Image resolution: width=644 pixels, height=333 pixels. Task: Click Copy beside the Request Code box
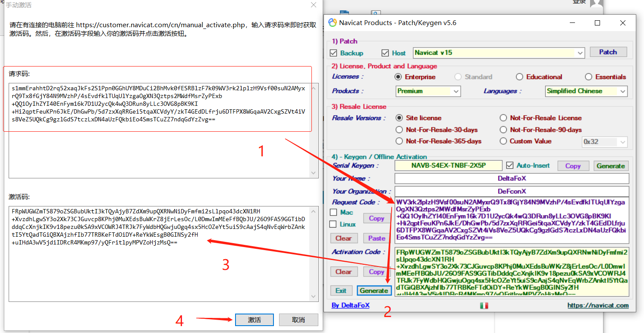pos(377,219)
